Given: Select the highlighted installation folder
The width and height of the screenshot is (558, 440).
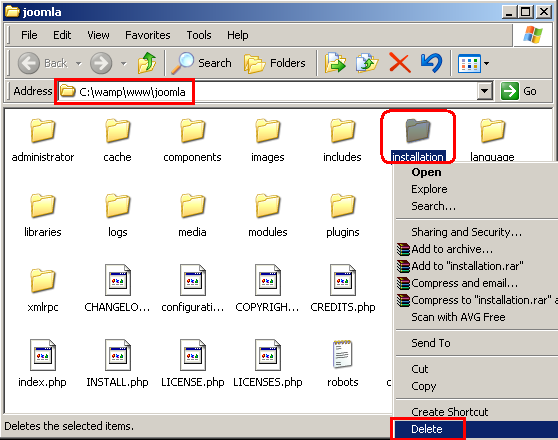Looking at the screenshot, I should click(418, 140).
